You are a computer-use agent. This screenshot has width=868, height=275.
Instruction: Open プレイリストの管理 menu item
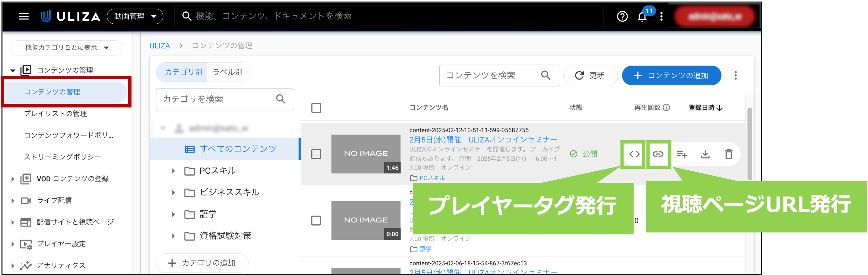[x=55, y=114]
